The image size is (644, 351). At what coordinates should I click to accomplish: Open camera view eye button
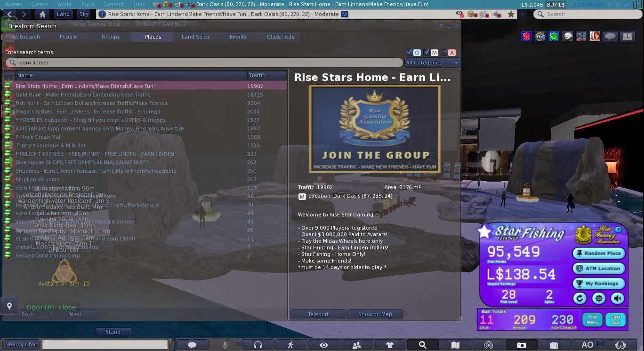coord(323,345)
